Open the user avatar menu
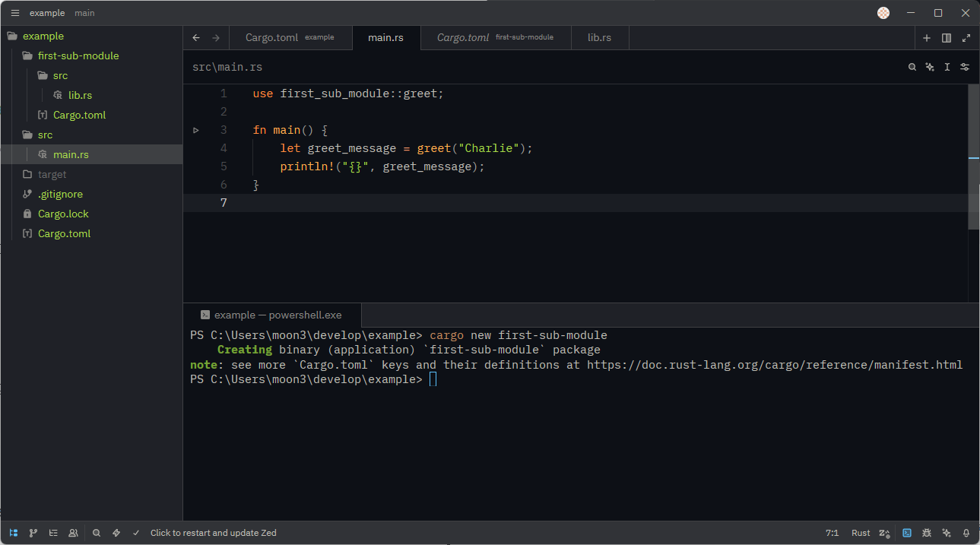Viewport: 980px width, 545px height. tap(883, 13)
